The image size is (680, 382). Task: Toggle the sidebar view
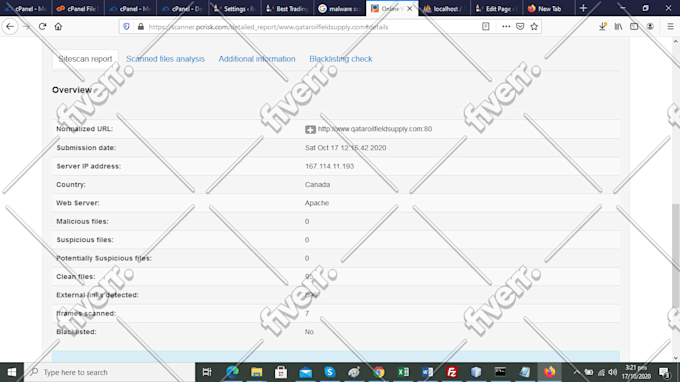pos(634,26)
